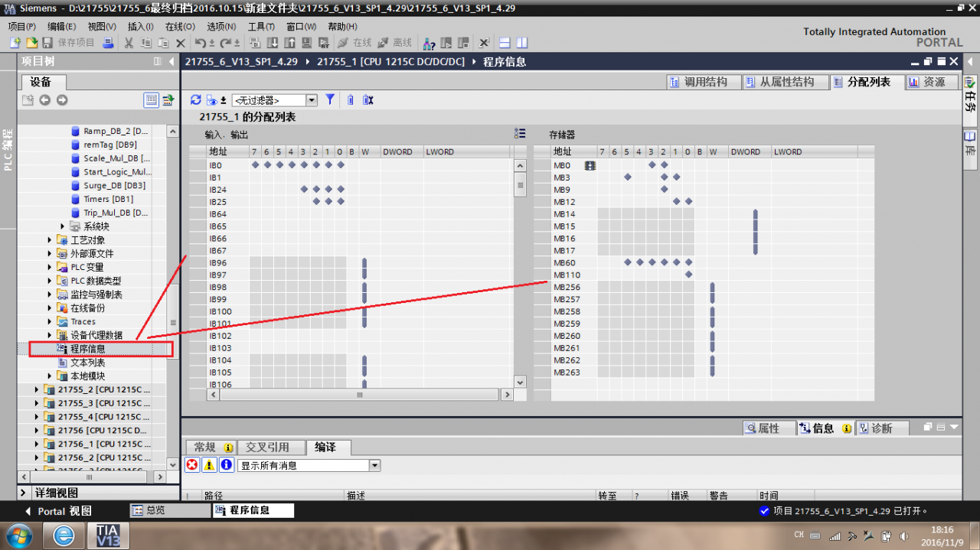The image size is (980, 550).
Task: Expand the 详细视图 panel
Action: (x=24, y=493)
